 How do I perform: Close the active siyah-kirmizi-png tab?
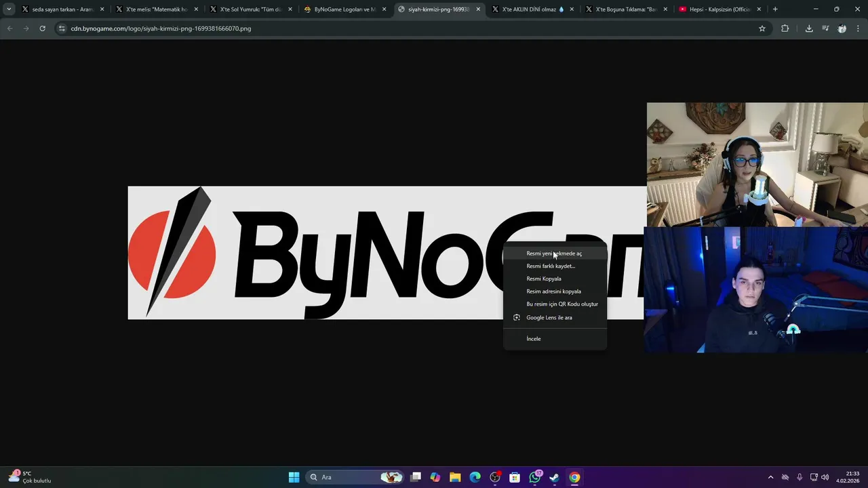tap(478, 9)
